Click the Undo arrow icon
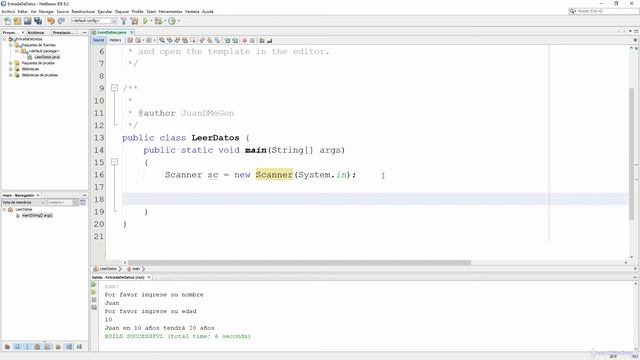This screenshot has width=640, height=360. coord(51,21)
